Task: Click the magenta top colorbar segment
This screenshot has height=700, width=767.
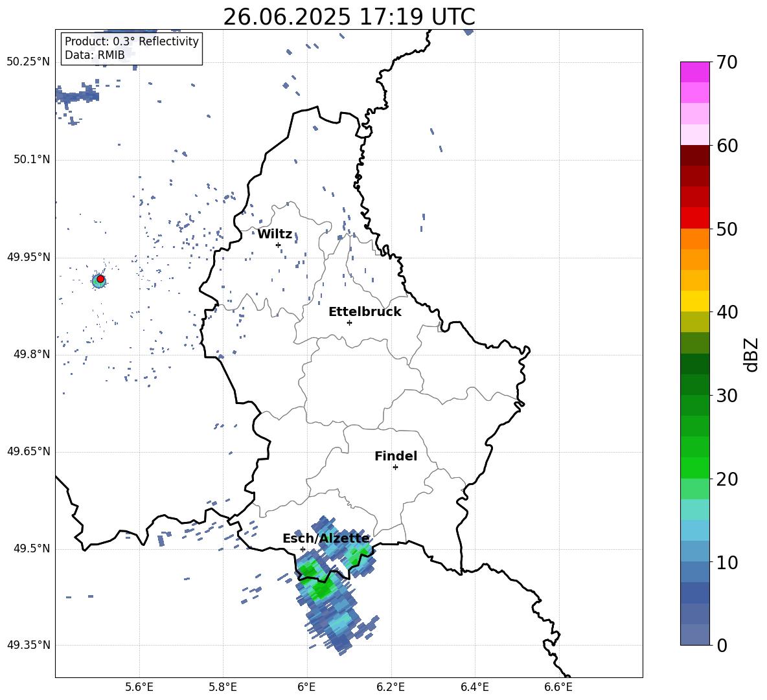Action: click(694, 72)
